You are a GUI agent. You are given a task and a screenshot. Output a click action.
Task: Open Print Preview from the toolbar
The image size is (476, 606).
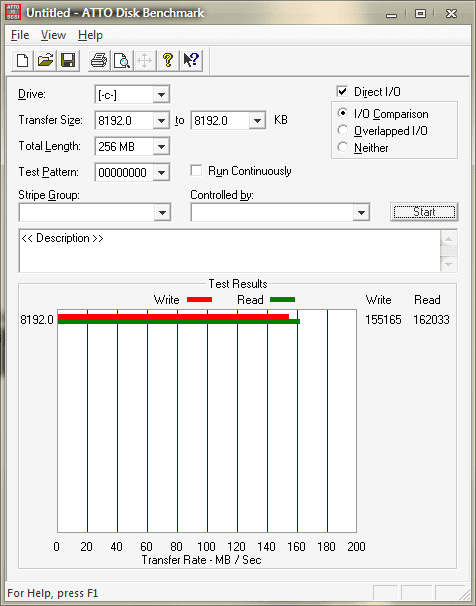tap(122, 61)
